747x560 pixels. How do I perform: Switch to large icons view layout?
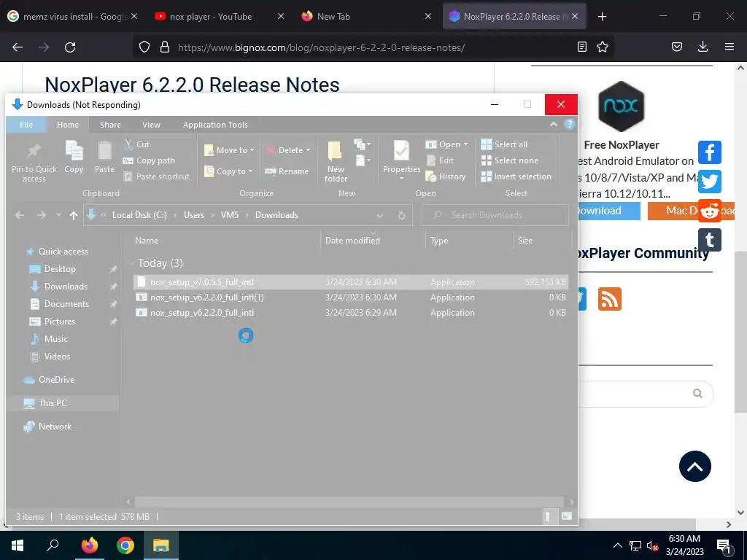coord(566,516)
